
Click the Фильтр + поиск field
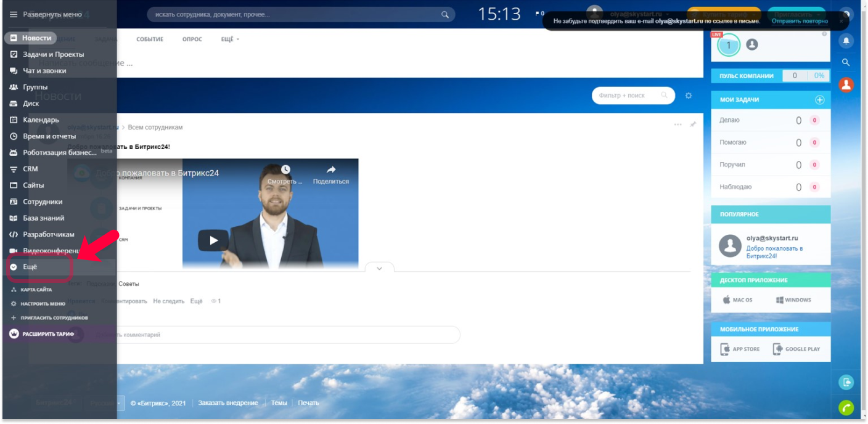click(x=633, y=96)
